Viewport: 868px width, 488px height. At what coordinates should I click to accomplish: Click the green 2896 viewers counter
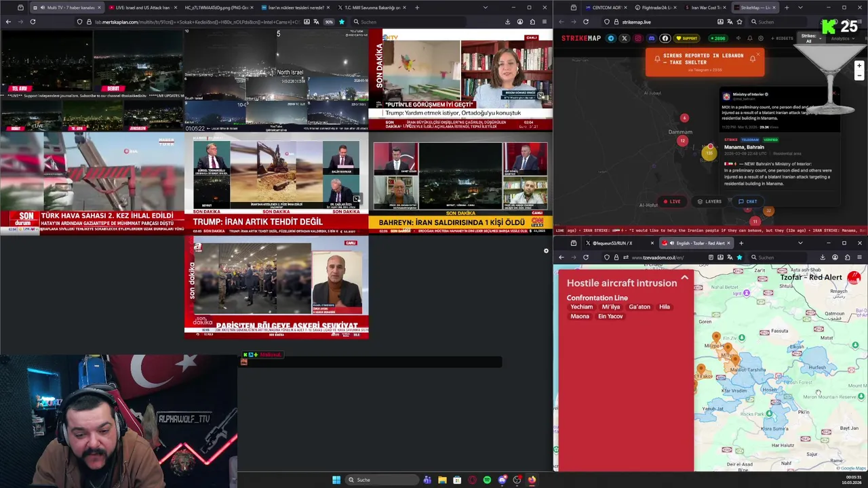[718, 38]
